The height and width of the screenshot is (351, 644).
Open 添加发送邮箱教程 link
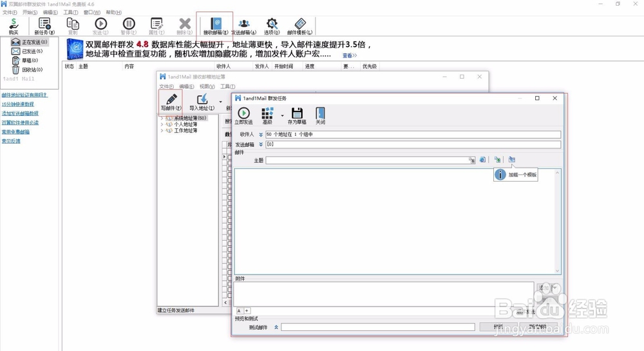click(x=20, y=113)
